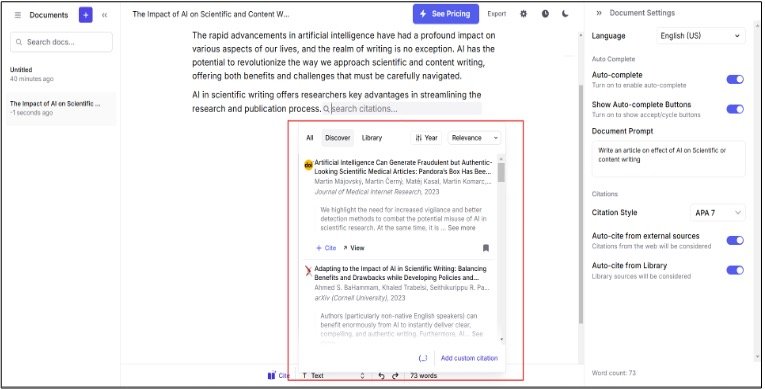Select the All tab in citation search
Image resolution: width=765 pixels, height=390 pixels.
coord(309,138)
